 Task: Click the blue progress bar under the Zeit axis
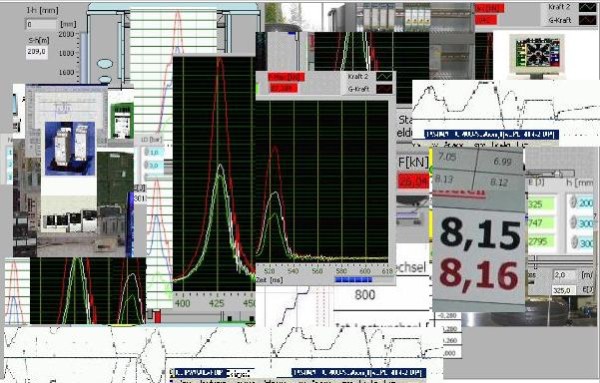coord(353,280)
